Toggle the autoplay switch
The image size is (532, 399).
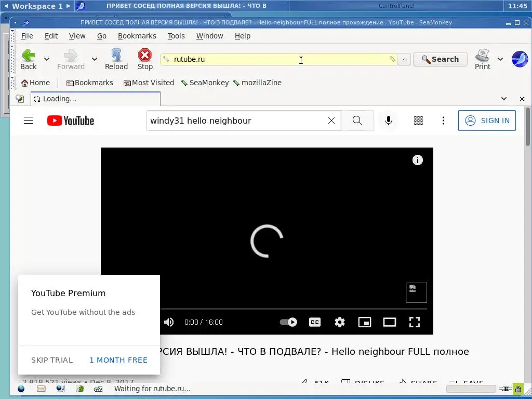(x=288, y=322)
